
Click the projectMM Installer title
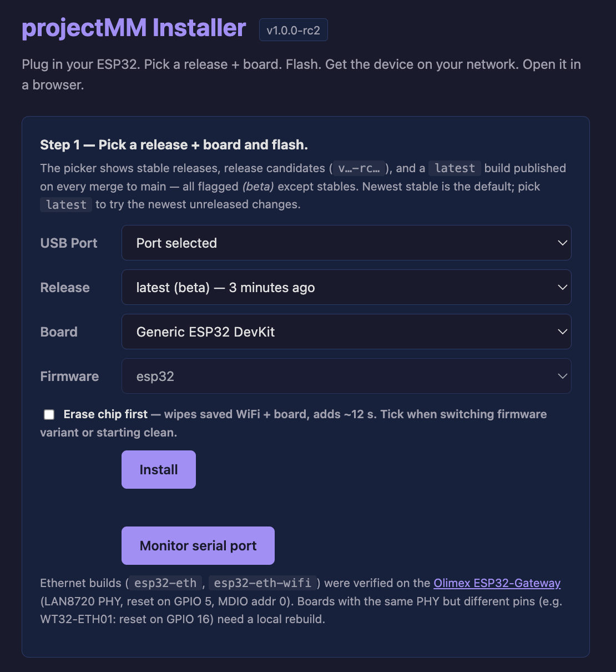134,28
